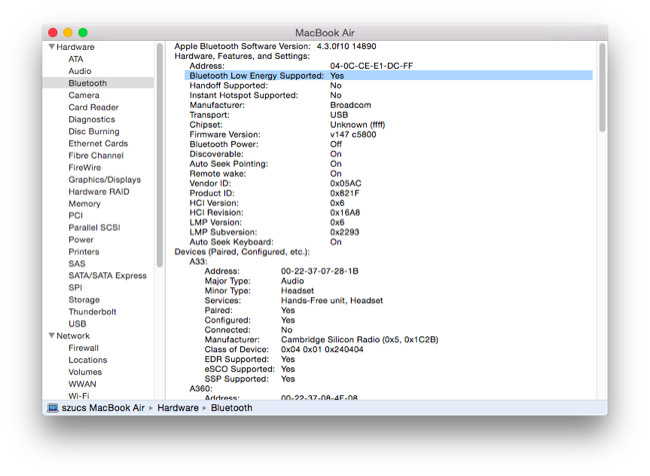Click firmware version v147 c5800

click(353, 134)
